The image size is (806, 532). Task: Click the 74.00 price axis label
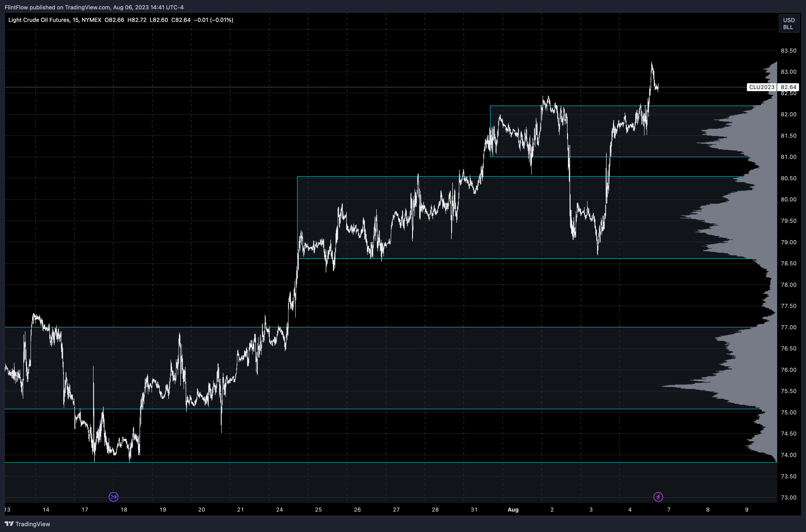(788, 455)
